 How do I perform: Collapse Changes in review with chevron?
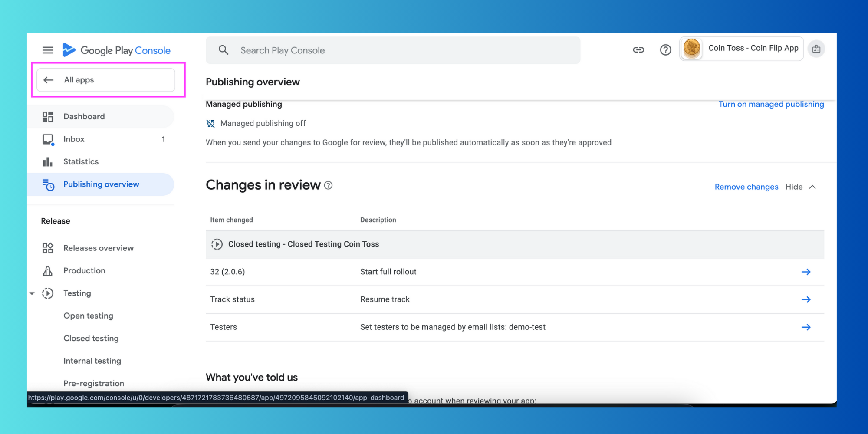[x=813, y=187]
